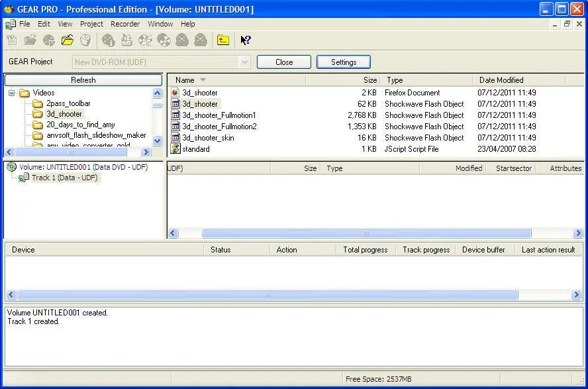This screenshot has width=588, height=389.
Task: Click the disc copy toolbar icon
Action: pos(145,40)
